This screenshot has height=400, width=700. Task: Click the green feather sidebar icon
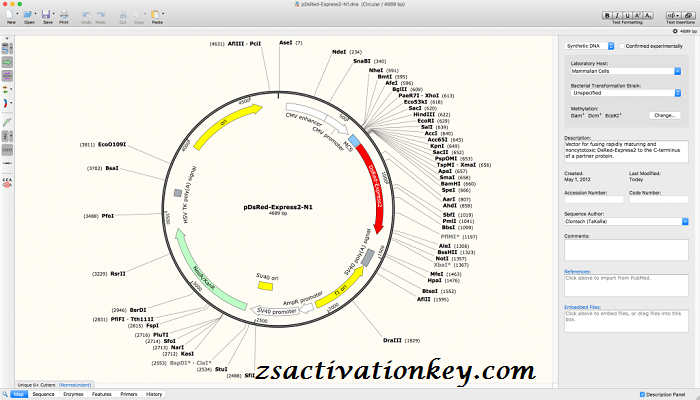tap(7, 122)
